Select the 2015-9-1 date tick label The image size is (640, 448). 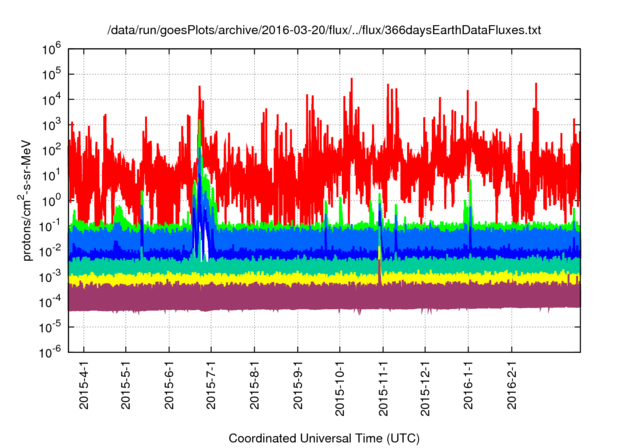coord(298,385)
